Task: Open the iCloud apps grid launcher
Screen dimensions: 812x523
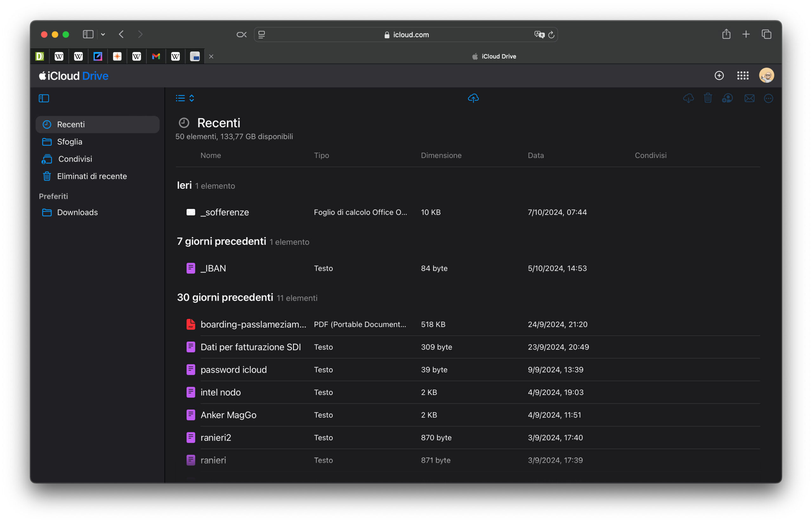Action: 743,75
